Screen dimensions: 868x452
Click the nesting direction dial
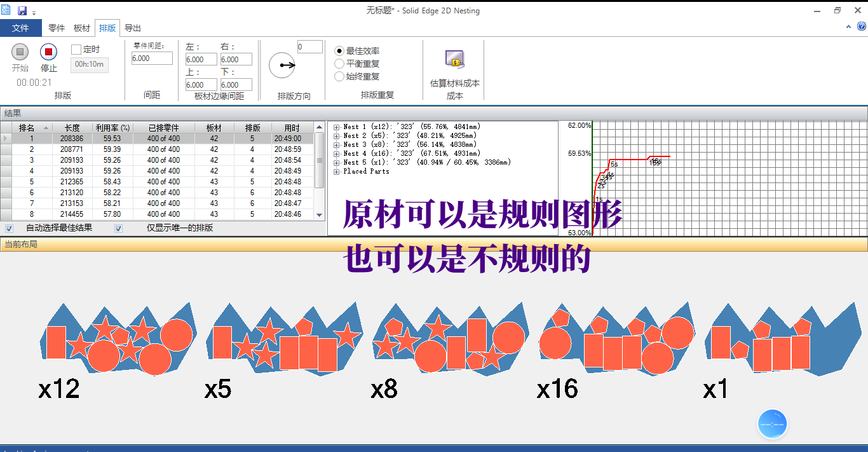[282, 65]
